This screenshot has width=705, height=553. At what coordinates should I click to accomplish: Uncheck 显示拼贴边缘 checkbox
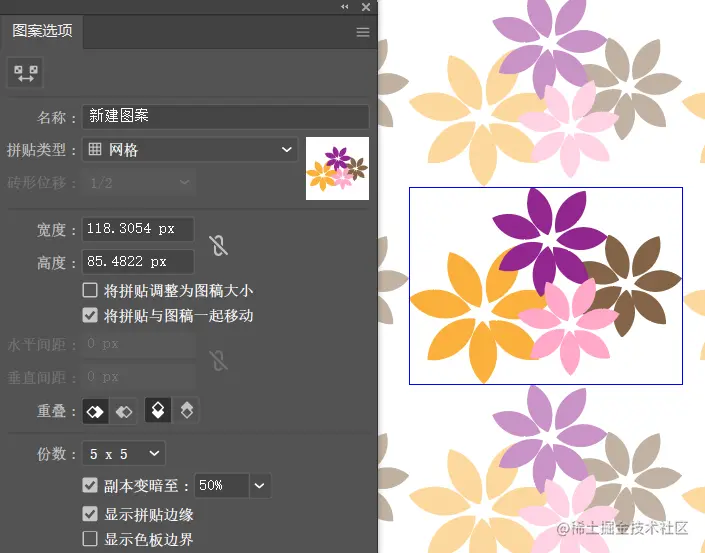(90, 514)
